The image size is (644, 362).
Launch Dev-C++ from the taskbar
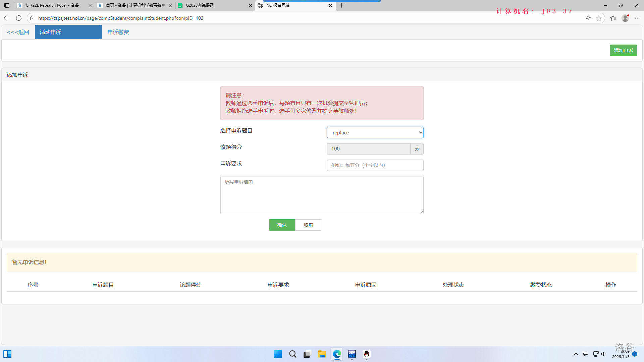(x=352, y=354)
